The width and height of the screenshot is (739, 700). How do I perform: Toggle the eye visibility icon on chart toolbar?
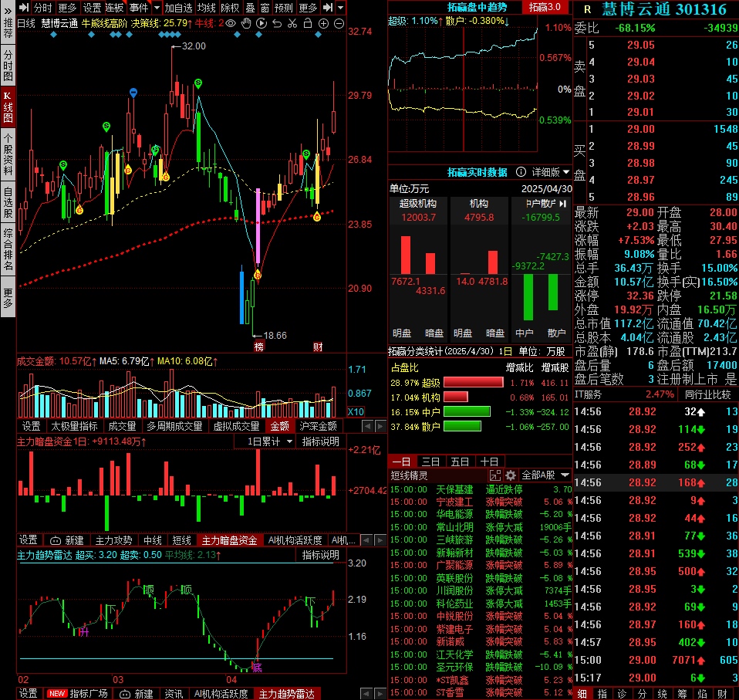pos(231,23)
